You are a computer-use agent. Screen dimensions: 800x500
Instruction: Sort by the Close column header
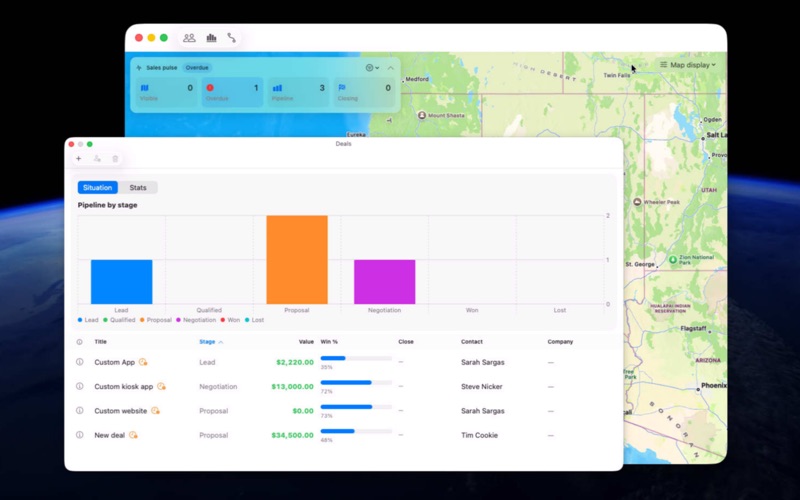click(406, 342)
